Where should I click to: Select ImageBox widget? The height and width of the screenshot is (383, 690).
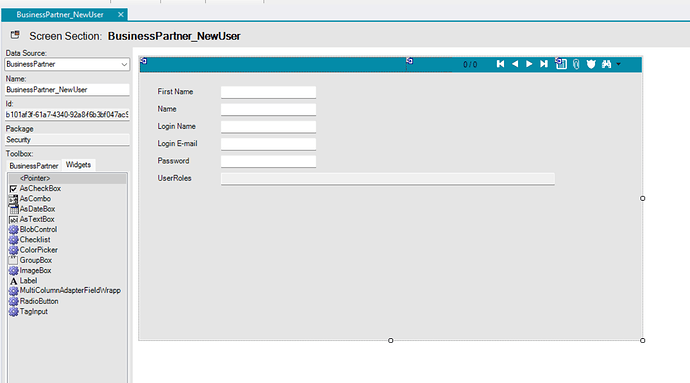(35, 270)
